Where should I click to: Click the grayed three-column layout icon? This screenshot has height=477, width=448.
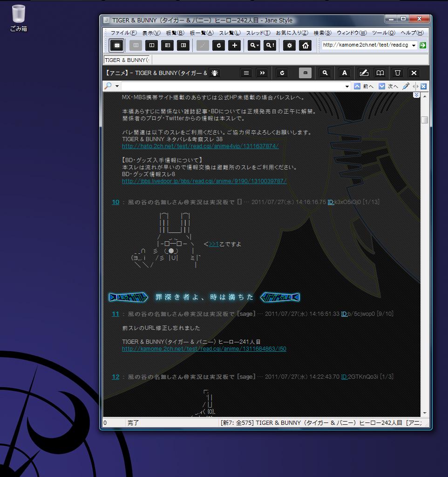[136, 46]
